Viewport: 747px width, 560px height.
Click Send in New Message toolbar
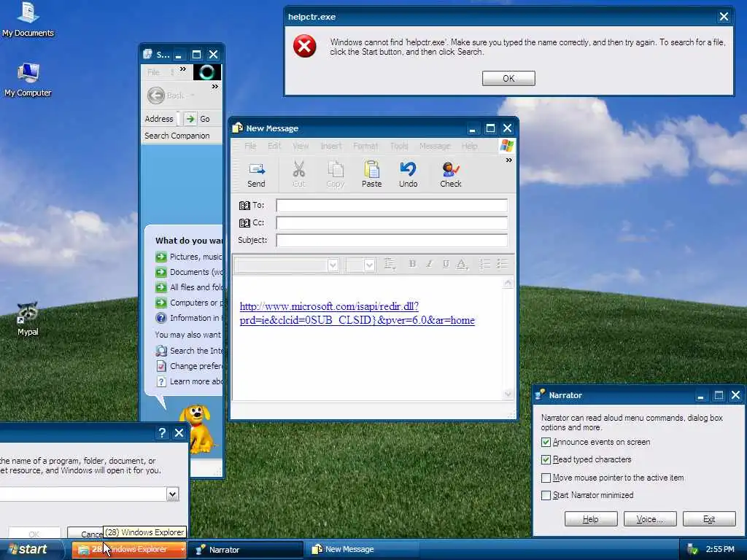pyautogui.click(x=256, y=175)
